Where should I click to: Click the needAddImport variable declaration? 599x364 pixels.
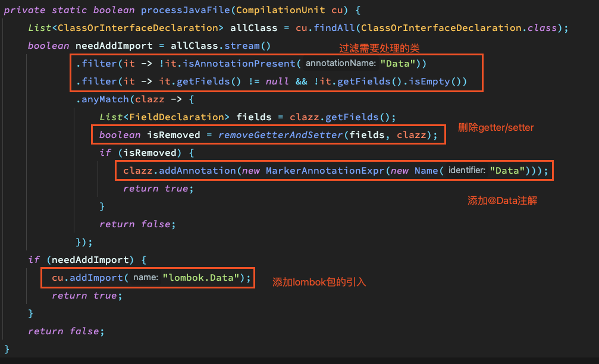click(114, 46)
